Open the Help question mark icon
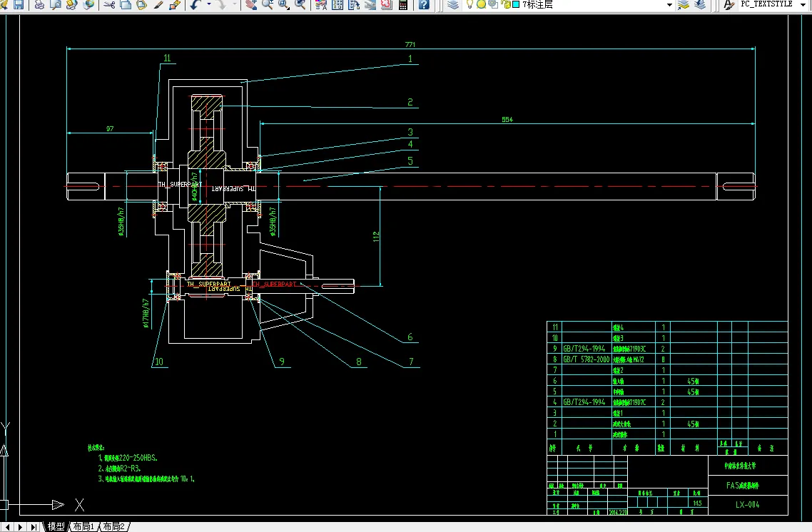This screenshot has width=812, height=532. (424, 5)
